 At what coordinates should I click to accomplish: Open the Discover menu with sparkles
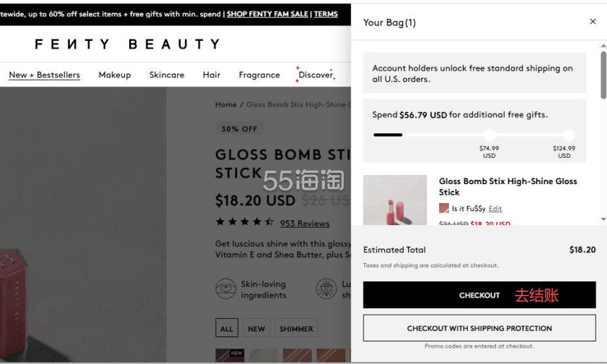[x=315, y=75]
